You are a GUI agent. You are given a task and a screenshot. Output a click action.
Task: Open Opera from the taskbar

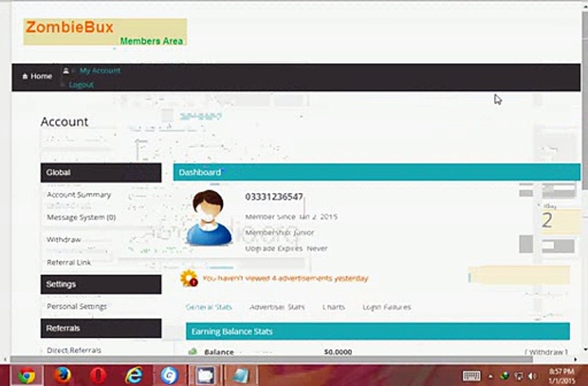coord(98,375)
